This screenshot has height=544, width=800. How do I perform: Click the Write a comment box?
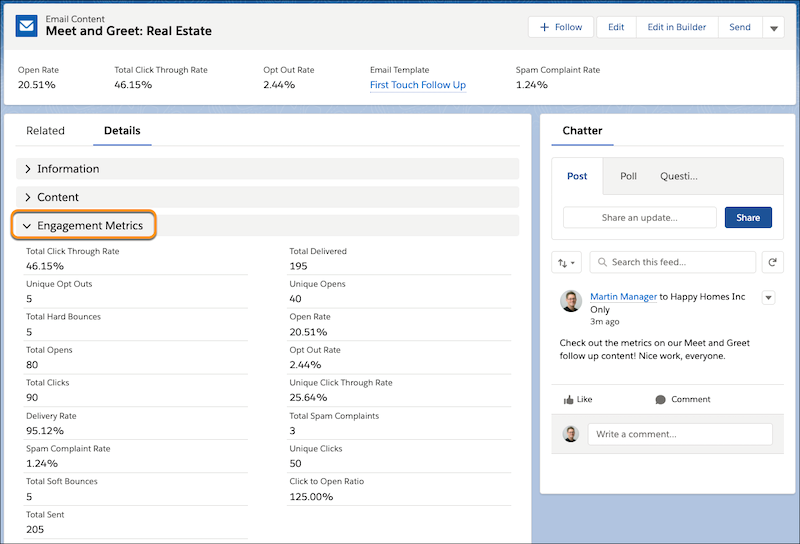[679, 434]
